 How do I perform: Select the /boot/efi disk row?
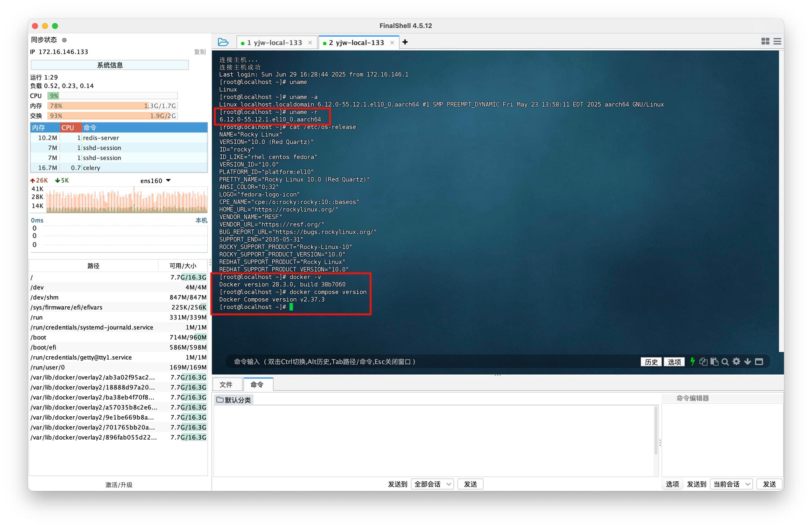click(x=118, y=347)
